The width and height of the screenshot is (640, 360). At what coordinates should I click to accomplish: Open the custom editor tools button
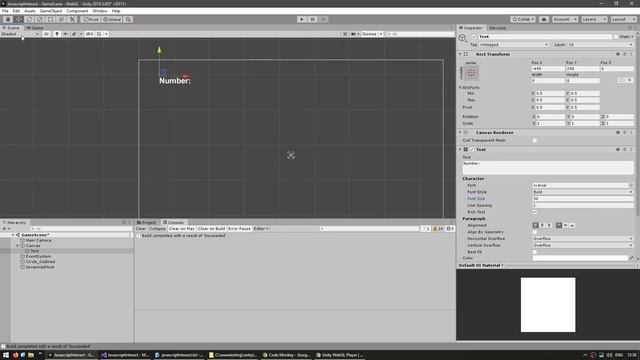click(72, 19)
